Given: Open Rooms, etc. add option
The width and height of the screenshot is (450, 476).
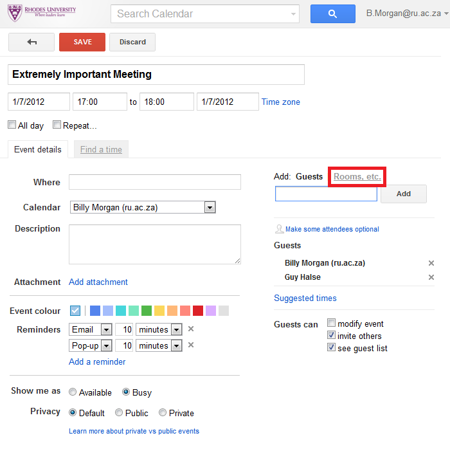Looking at the screenshot, I should (x=357, y=176).
